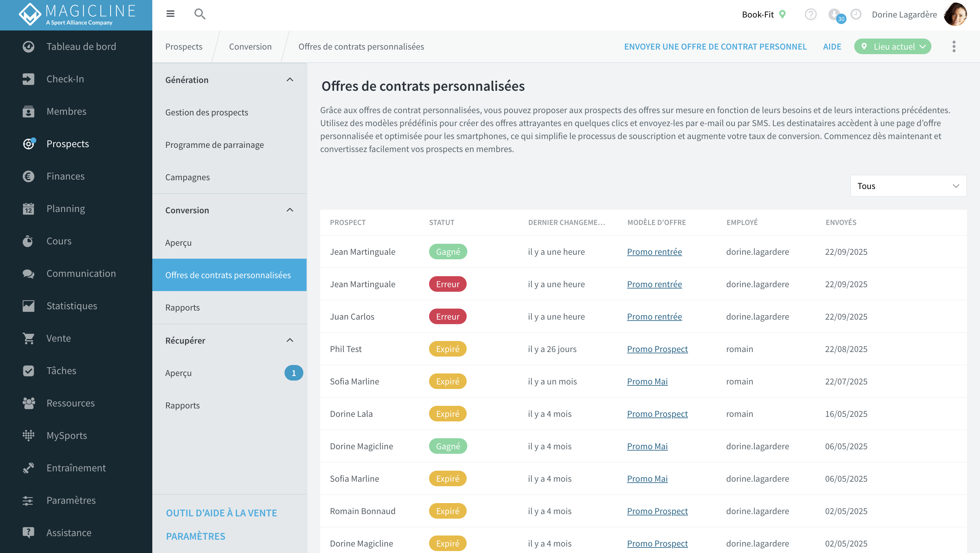This screenshot has height=553, width=980.
Task: Select Offres de contrats personnalisées menu item
Action: pyautogui.click(x=229, y=275)
